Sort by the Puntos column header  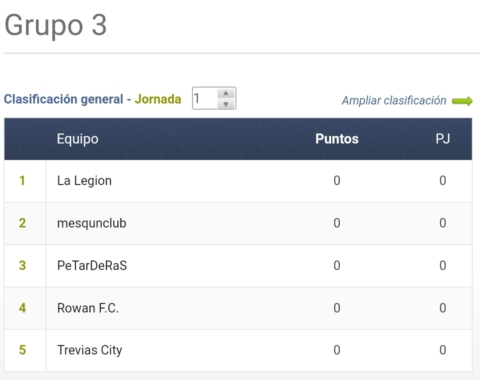click(337, 139)
